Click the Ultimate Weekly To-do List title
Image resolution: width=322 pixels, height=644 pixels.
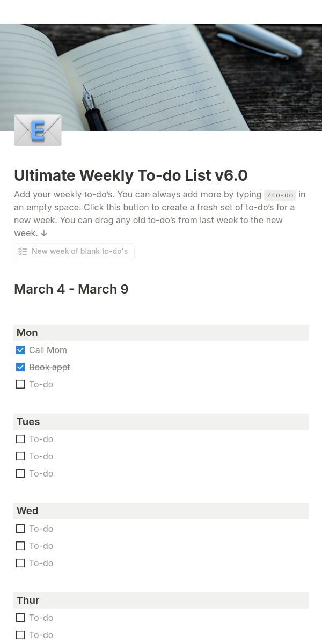coord(131,175)
